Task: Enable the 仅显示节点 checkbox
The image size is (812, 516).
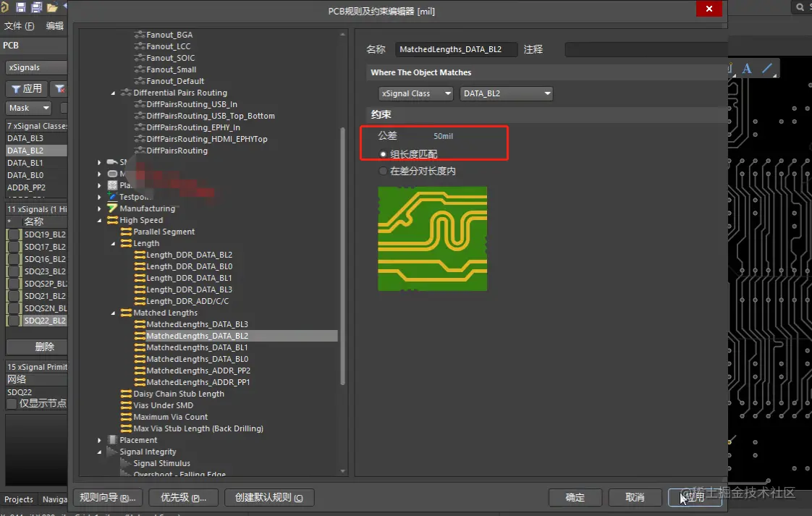Action: 12,404
